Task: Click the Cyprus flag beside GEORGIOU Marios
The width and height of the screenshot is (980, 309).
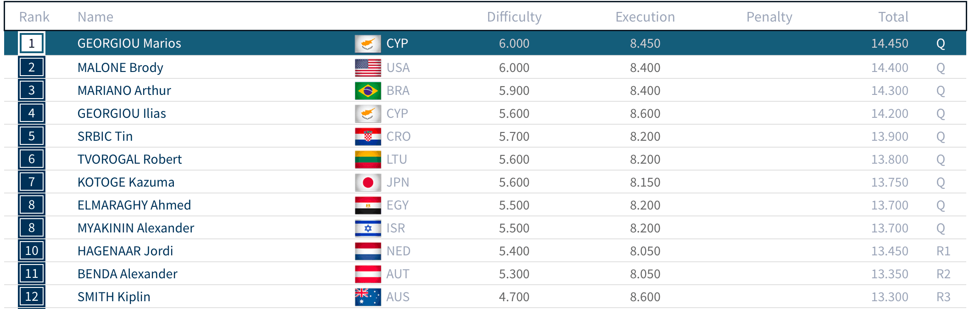Action: [x=367, y=44]
